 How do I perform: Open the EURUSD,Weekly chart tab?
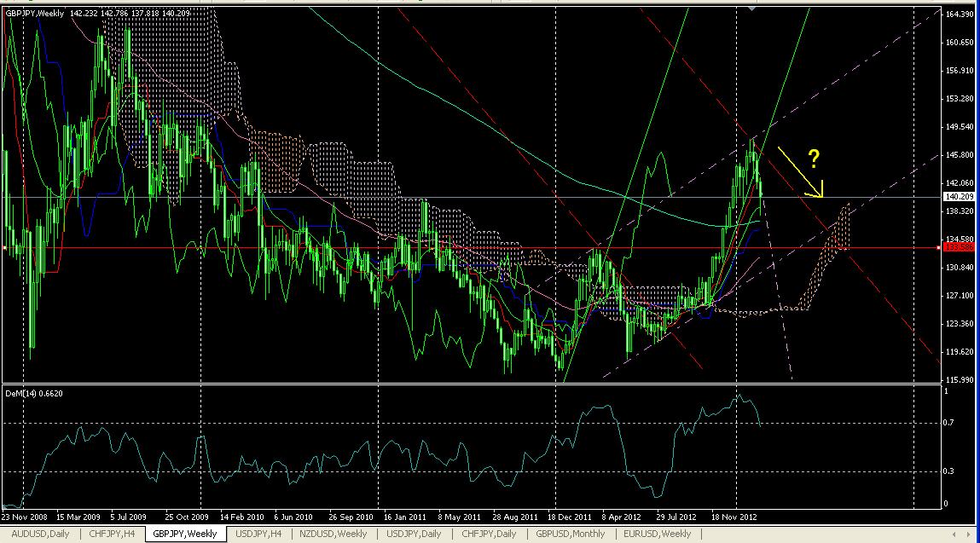click(x=658, y=534)
